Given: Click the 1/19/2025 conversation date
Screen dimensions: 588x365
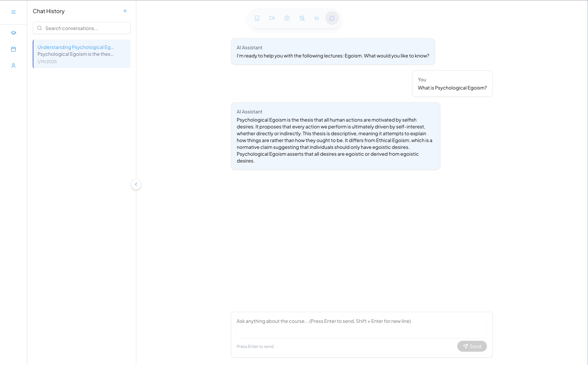Looking at the screenshot, I should coord(47,62).
